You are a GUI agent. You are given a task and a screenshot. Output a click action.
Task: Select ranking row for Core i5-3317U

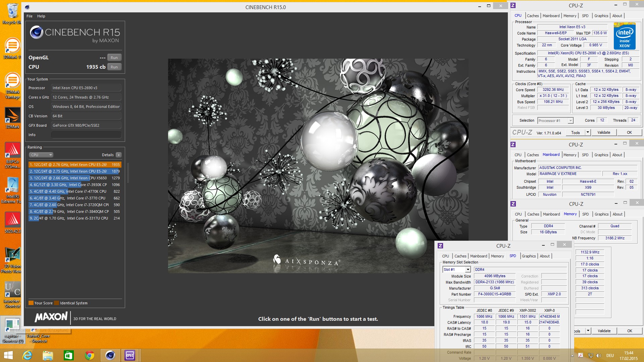tap(75, 218)
